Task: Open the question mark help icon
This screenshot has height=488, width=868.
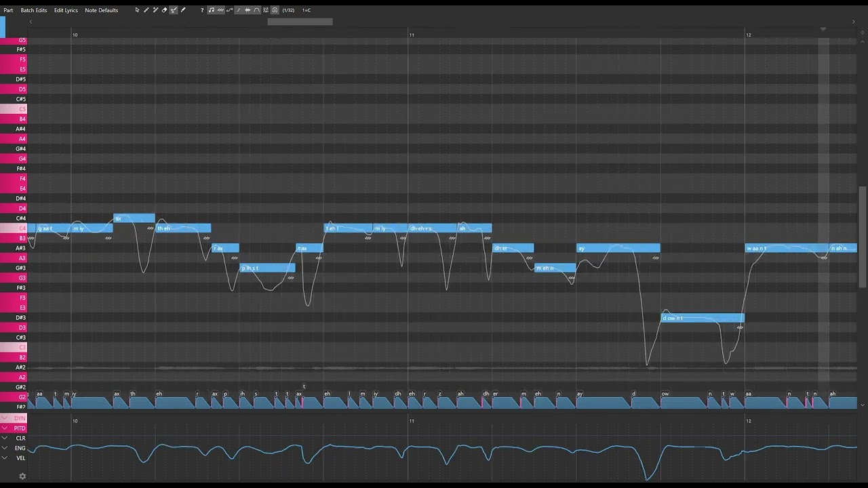Action: 202,10
